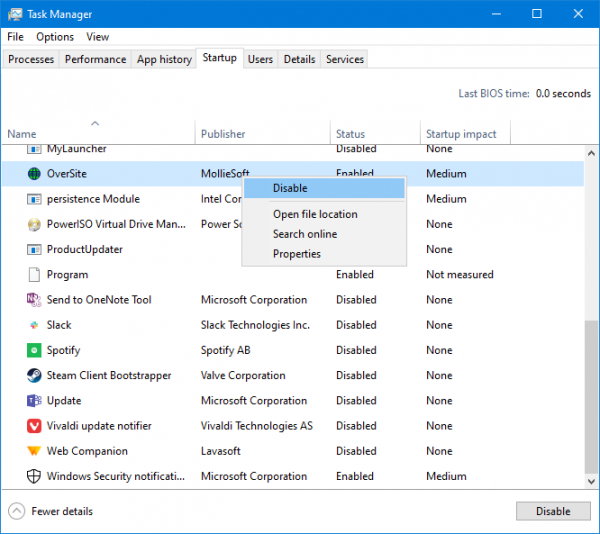Click the Spotify icon in the startup list

point(35,350)
